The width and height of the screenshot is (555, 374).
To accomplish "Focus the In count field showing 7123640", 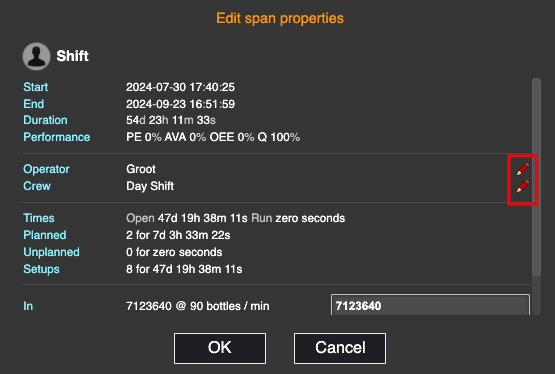I will tap(430, 305).
